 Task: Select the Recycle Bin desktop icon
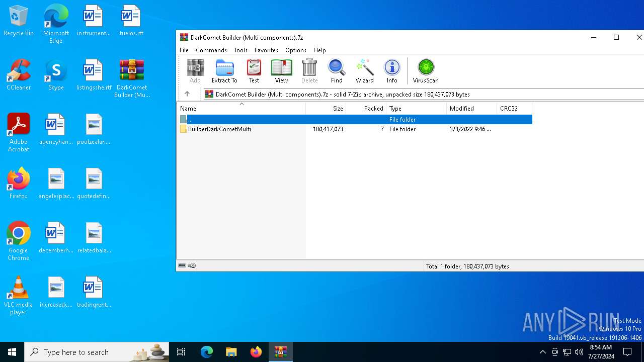coord(19,21)
